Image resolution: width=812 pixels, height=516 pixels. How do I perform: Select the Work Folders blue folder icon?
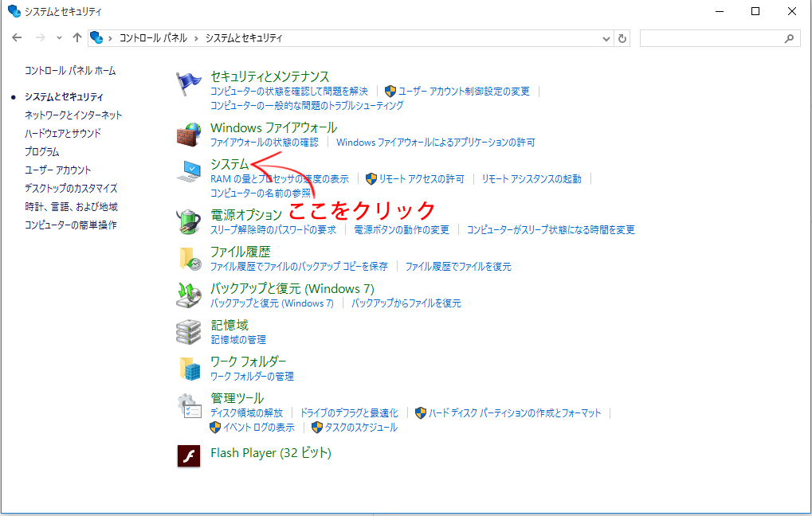pos(188,368)
